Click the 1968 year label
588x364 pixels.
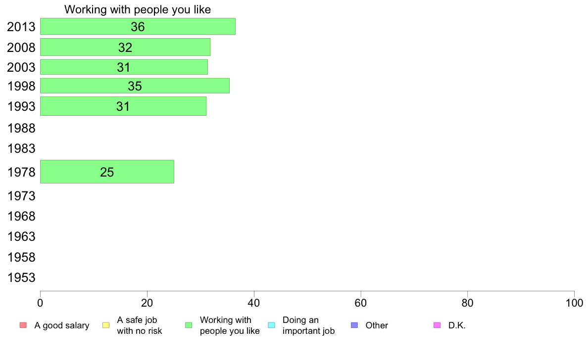pos(21,216)
